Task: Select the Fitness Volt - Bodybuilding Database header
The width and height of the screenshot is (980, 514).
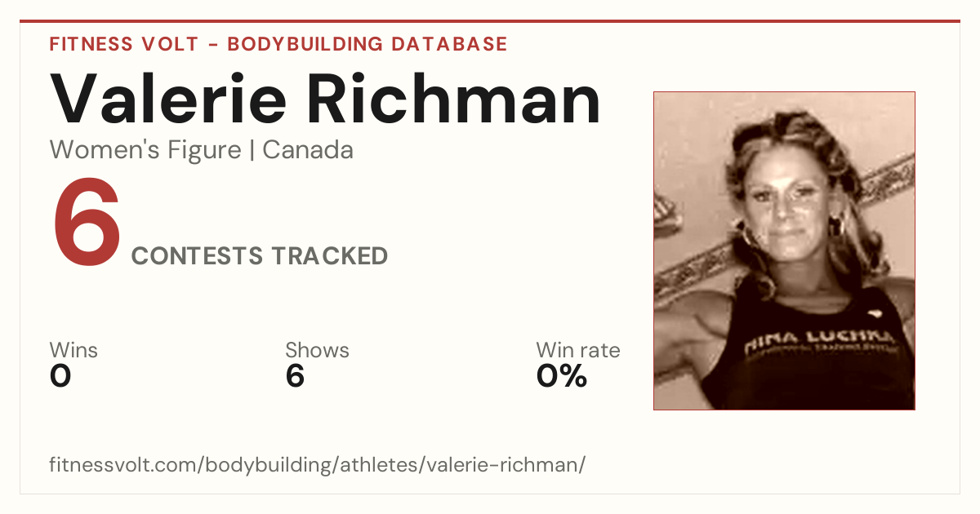Action: (278, 44)
